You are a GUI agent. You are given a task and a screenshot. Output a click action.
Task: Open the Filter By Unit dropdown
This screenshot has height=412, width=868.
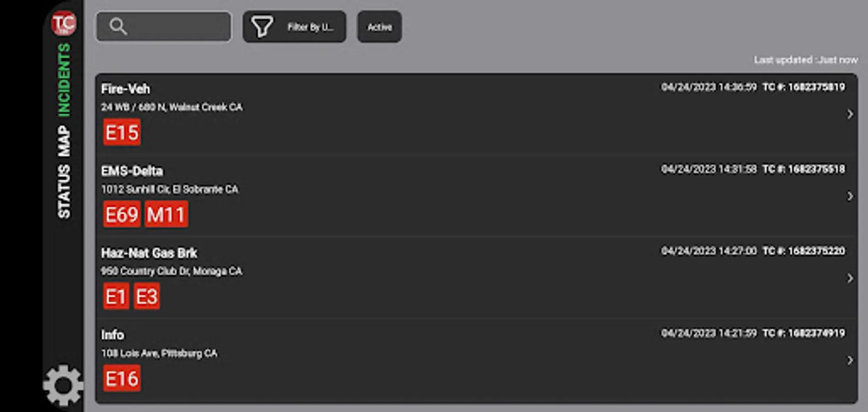[x=310, y=27]
